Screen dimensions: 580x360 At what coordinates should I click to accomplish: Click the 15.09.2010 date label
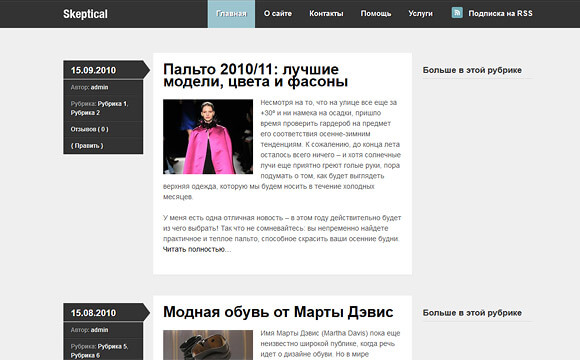(x=93, y=70)
